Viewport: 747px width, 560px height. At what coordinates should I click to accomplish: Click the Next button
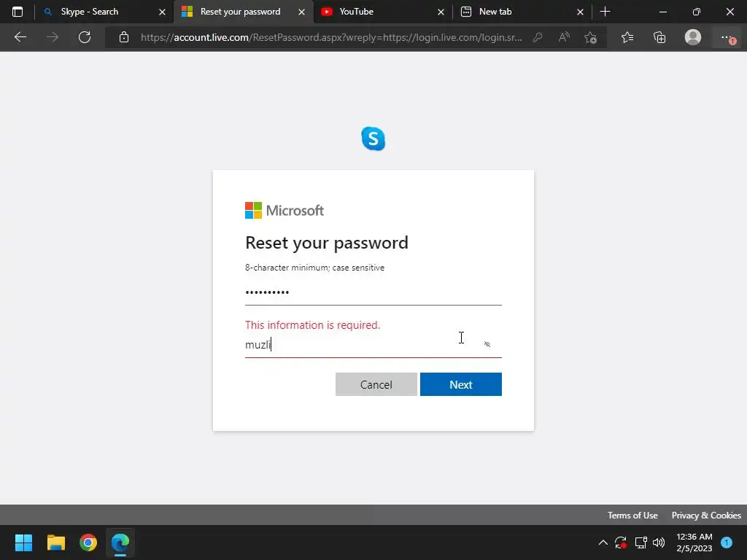[x=461, y=384]
